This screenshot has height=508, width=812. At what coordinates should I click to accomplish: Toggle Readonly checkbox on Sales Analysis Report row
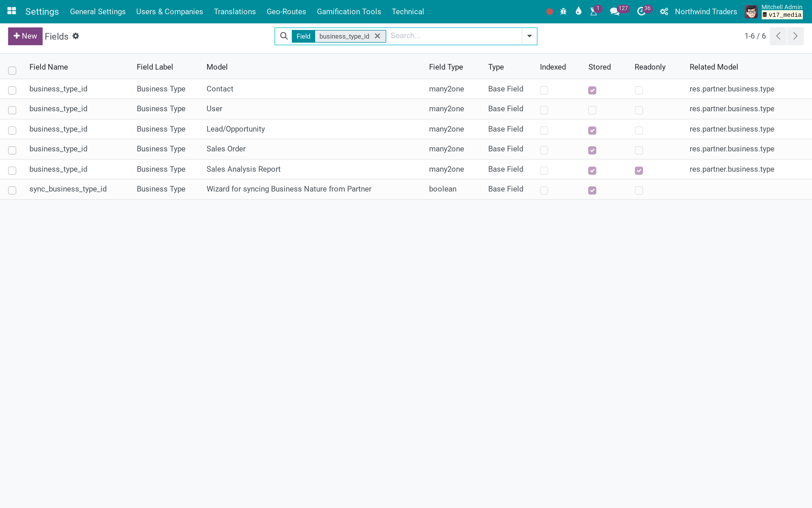[x=639, y=170]
